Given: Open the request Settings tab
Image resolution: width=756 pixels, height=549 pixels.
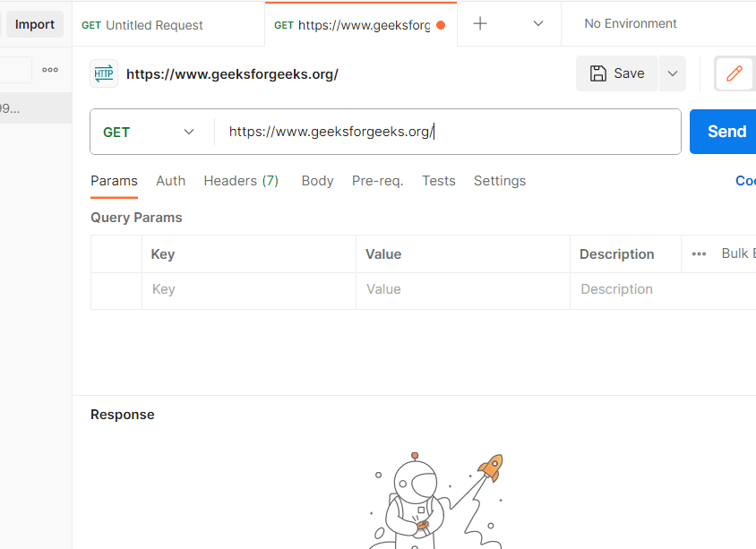Looking at the screenshot, I should 500,181.
